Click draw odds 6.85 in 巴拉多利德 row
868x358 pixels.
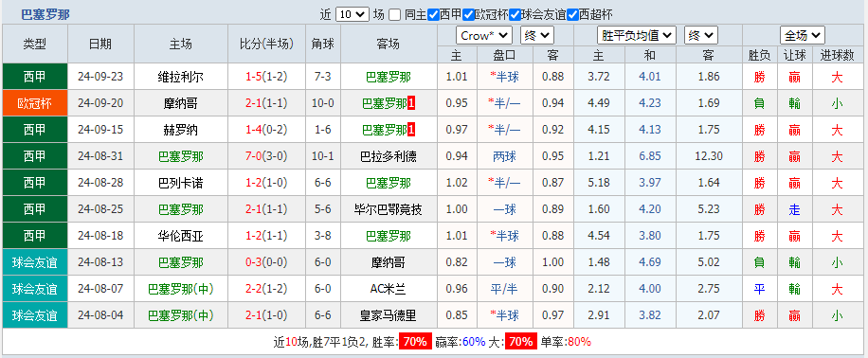(650, 156)
